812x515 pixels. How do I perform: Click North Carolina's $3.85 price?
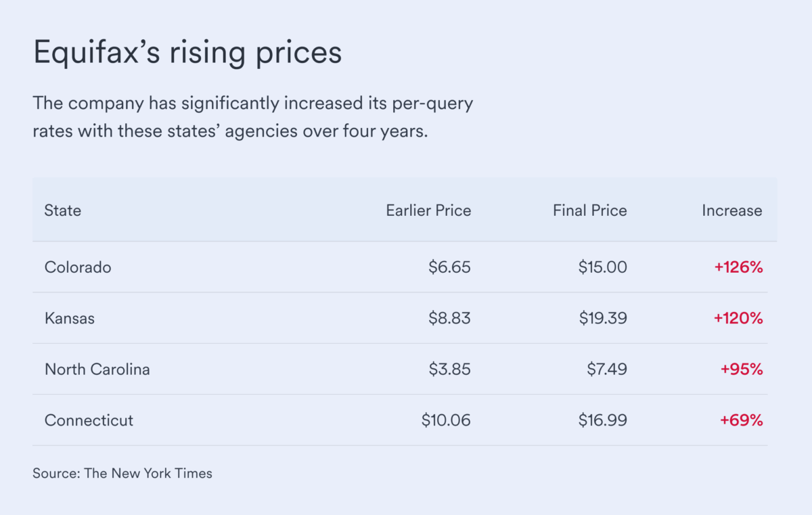tap(449, 370)
